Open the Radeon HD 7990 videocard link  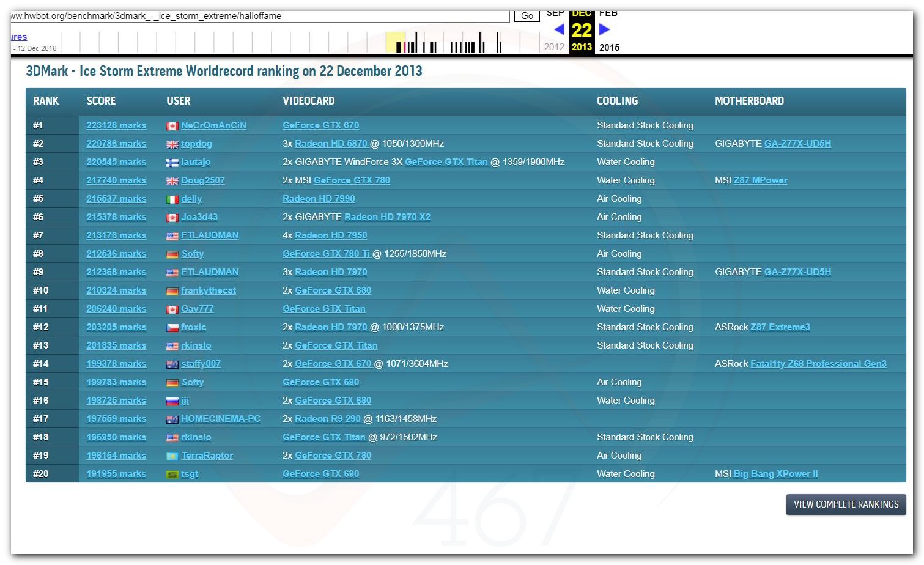[x=319, y=199]
